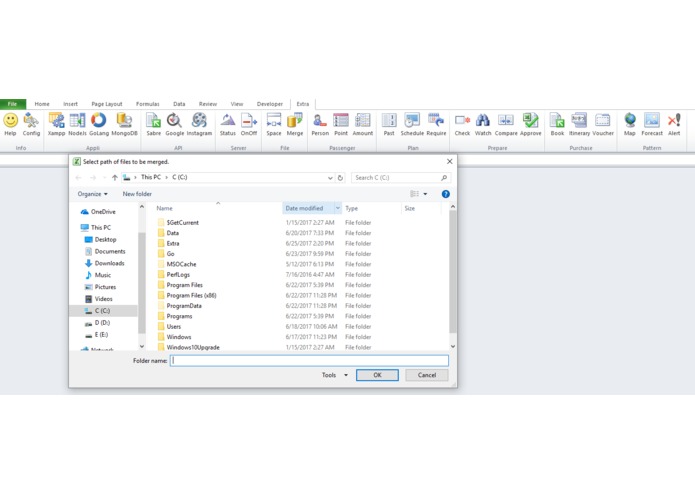Screen dimensions: 695x494
Task: Expand the address bar history dropdown
Action: click(330, 178)
